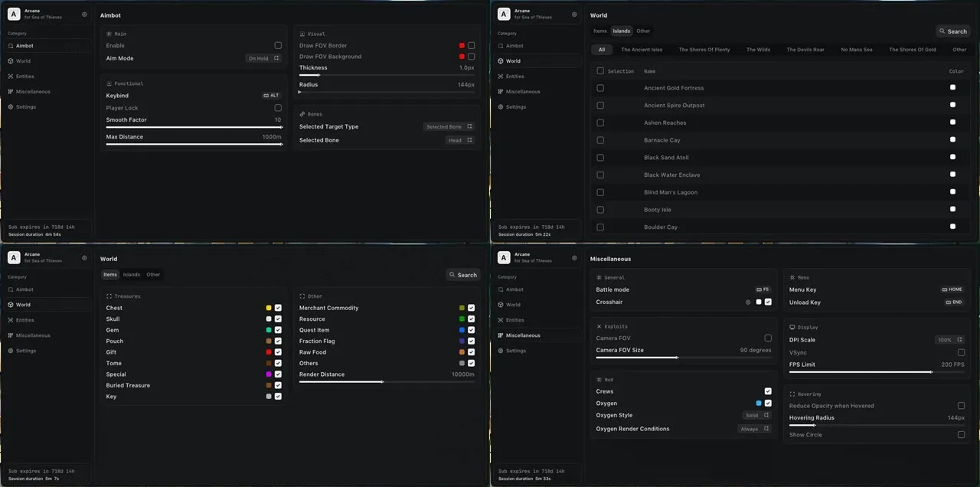Open Entities from the Aimbot window sidebar
The height and width of the screenshot is (487, 980).
24,77
